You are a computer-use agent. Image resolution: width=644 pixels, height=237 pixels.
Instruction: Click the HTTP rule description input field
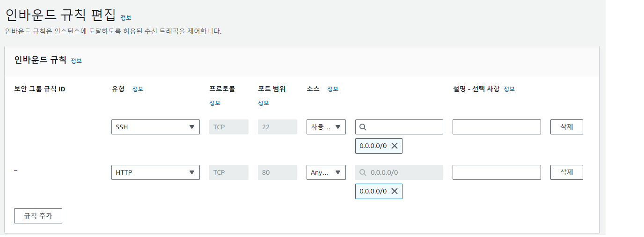pos(496,172)
